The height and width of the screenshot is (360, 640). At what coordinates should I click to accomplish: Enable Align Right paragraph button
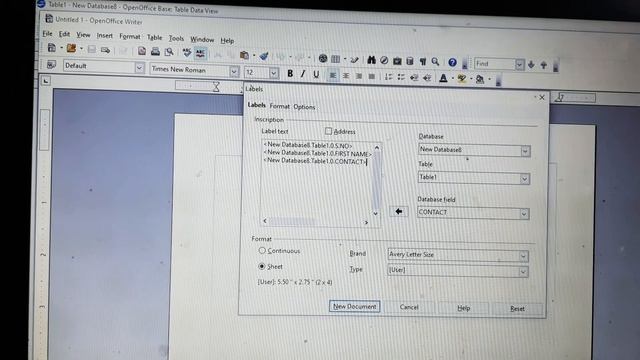359,76
